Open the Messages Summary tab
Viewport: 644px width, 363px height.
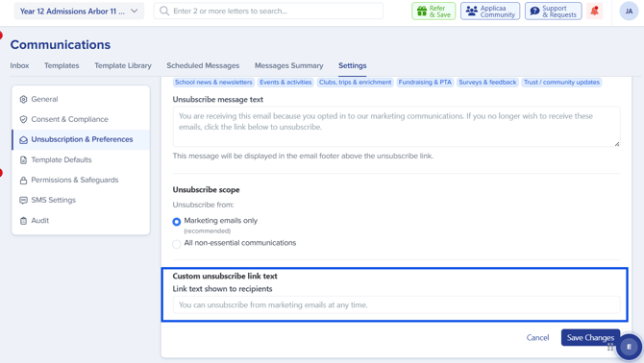coord(288,65)
